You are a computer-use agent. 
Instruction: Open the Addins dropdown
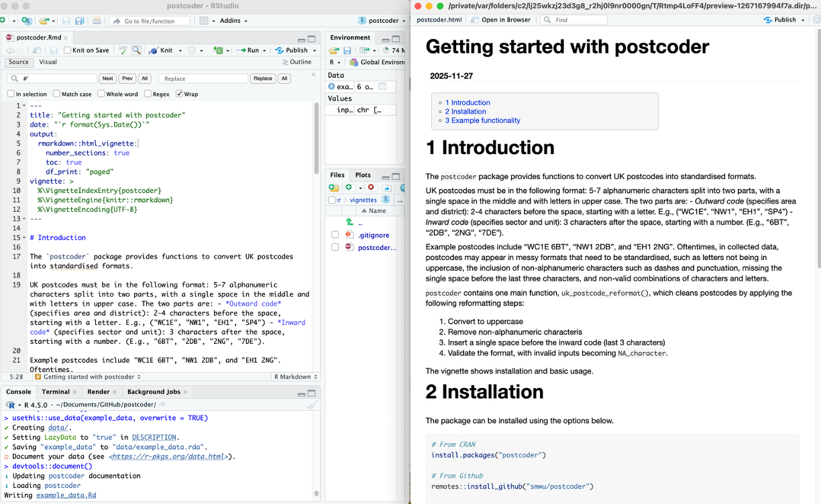(x=233, y=21)
